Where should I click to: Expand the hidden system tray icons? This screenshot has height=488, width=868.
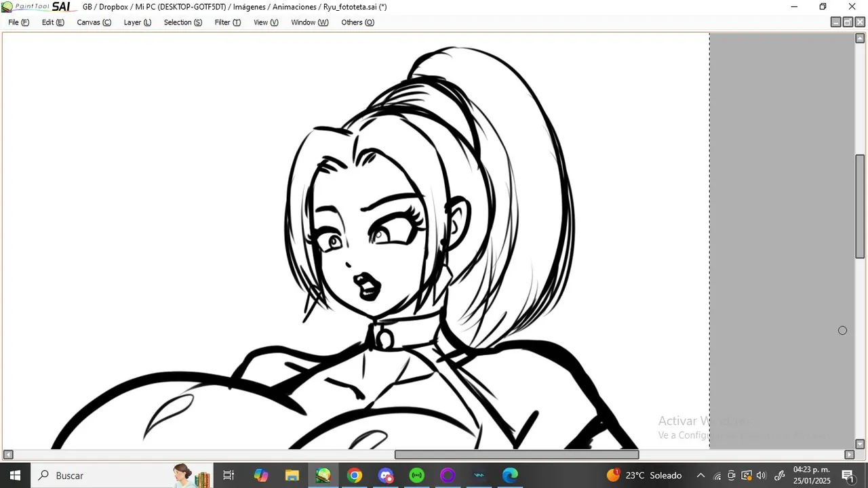click(701, 476)
